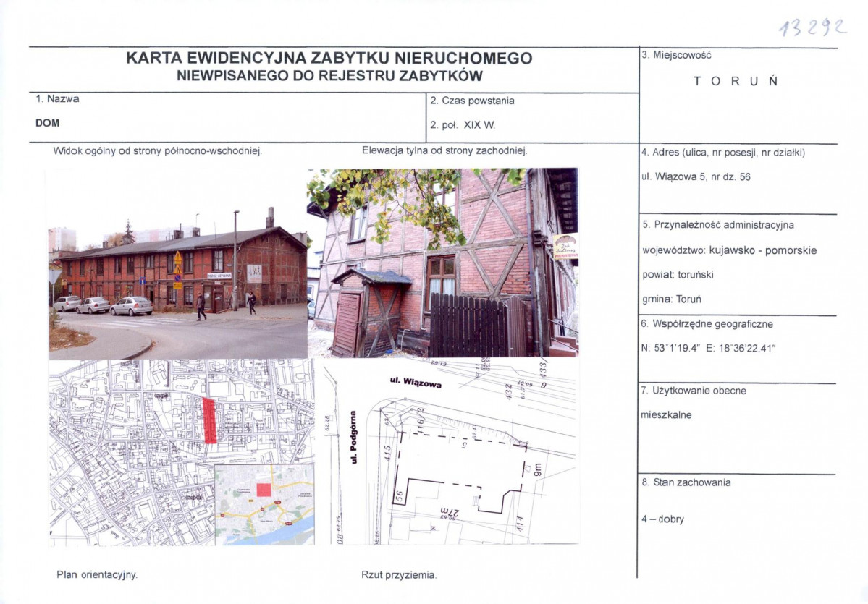Click the 'ul. Wiązowa' label on plan

[416, 382]
